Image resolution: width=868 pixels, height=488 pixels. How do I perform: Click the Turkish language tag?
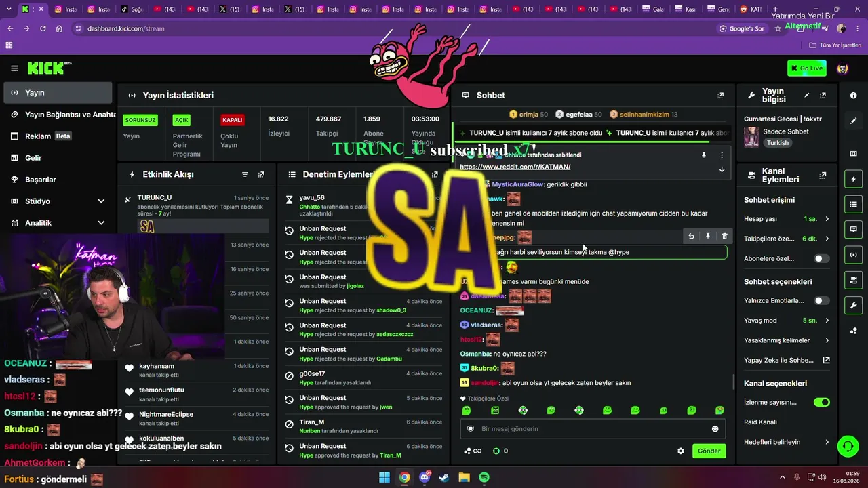778,143
